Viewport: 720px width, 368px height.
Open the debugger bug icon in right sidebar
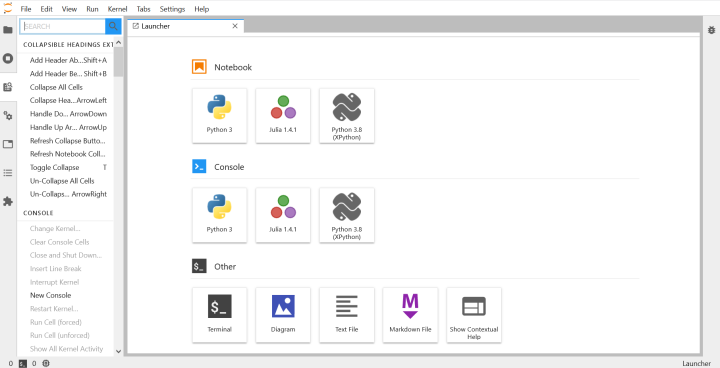coord(711,30)
